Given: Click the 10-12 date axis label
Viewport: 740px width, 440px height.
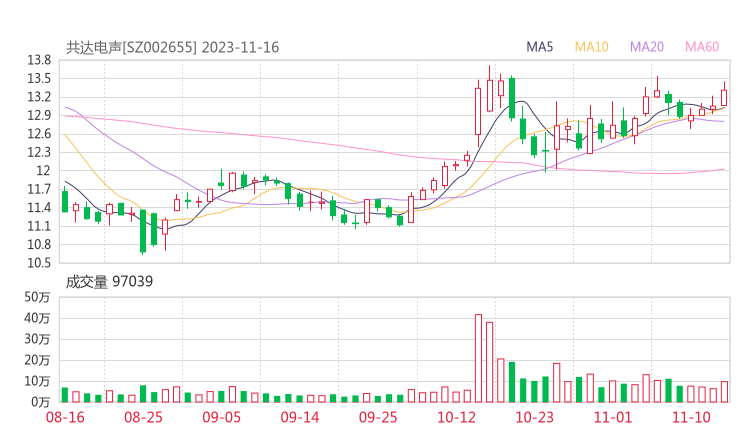Looking at the screenshot, I should click(x=456, y=417).
